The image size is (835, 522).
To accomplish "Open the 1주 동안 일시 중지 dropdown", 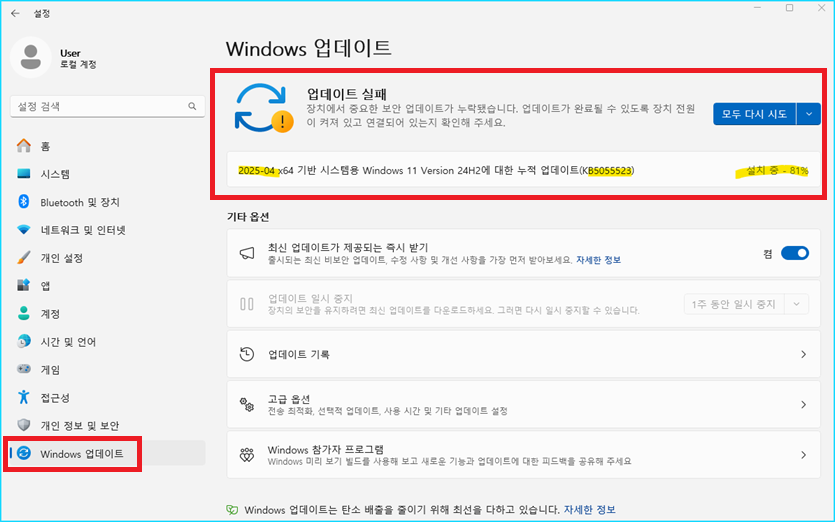I will [x=797, y=304].
